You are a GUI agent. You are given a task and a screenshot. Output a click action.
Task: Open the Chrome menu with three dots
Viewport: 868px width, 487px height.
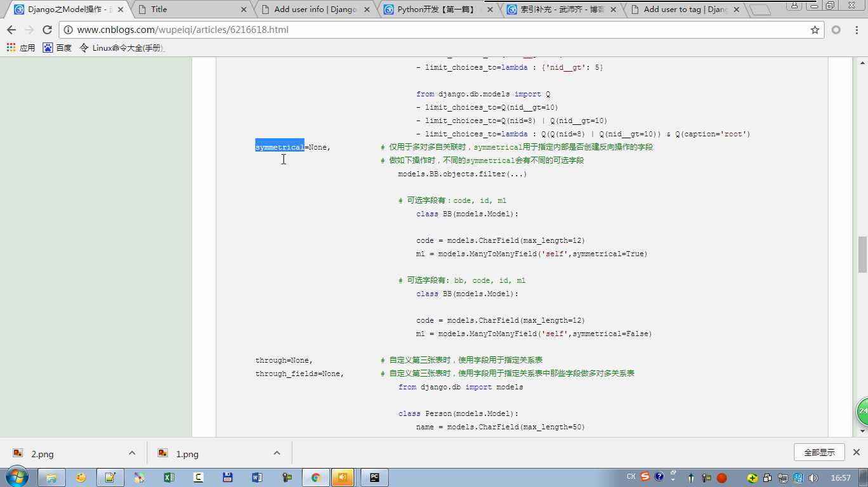click(x=855, y=30)
